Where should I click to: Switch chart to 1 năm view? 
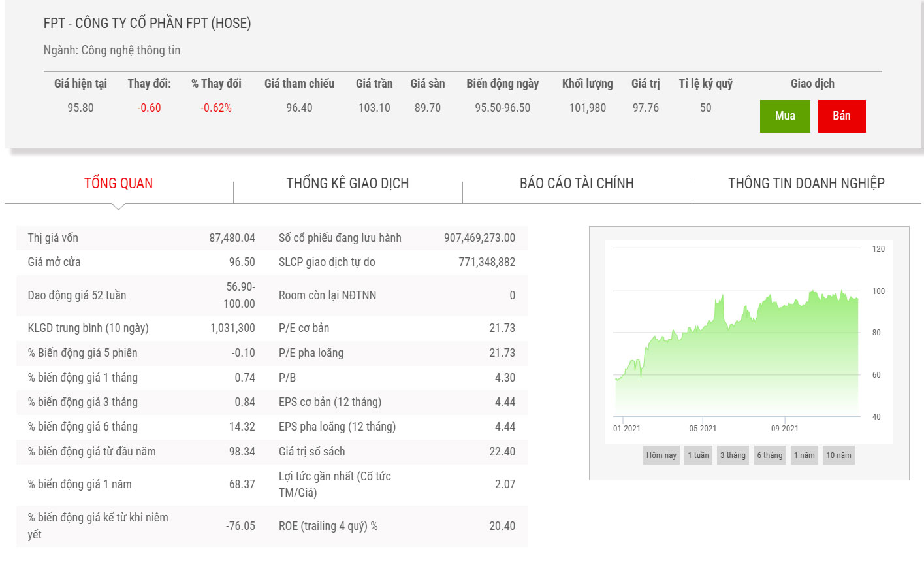coord(804,455)
